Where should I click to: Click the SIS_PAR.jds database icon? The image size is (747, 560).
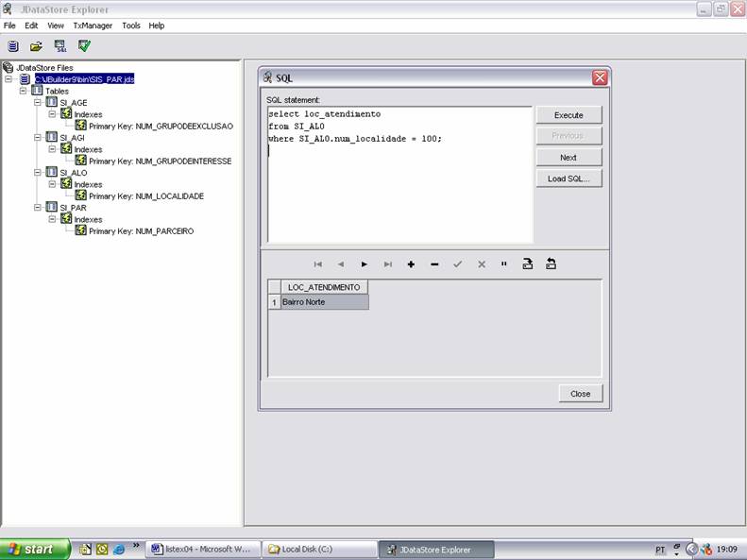pyautogui.click(x=25, y=79)
